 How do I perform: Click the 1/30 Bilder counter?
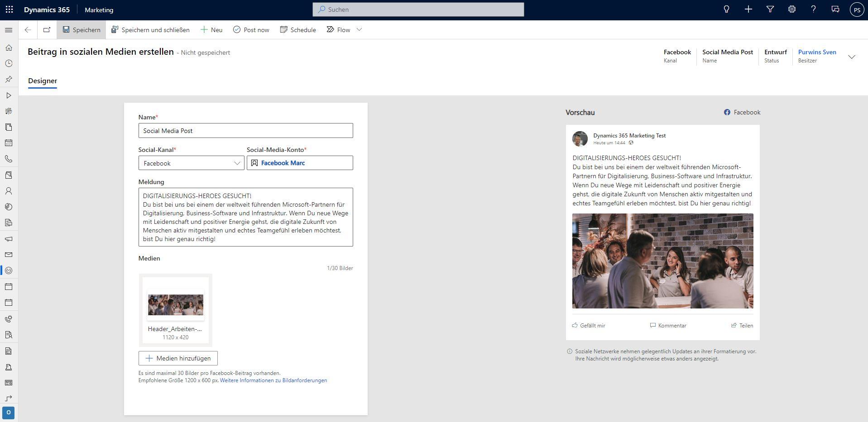340,268
